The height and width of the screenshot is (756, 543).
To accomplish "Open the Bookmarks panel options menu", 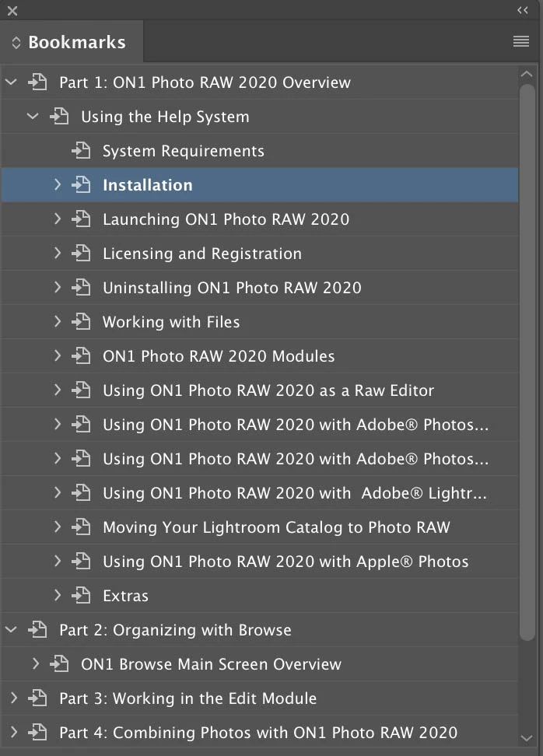I will [x=520, y=41].
